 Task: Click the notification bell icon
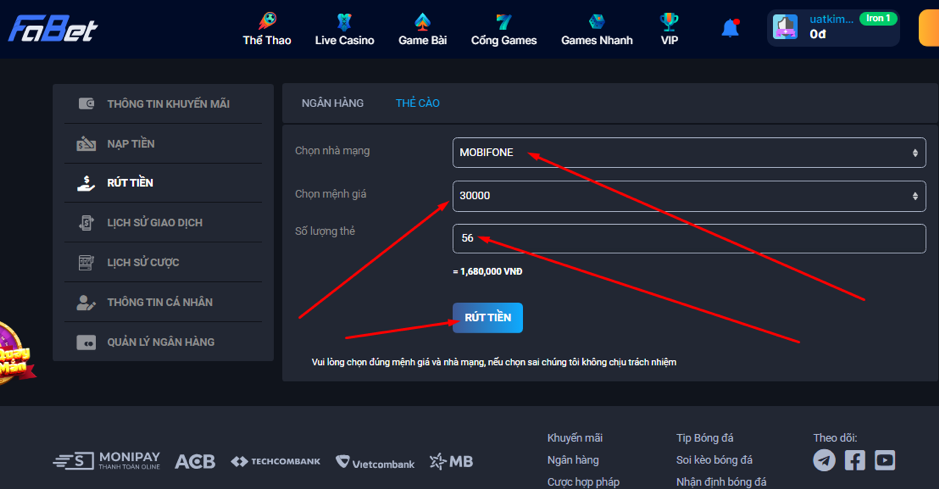730,28
